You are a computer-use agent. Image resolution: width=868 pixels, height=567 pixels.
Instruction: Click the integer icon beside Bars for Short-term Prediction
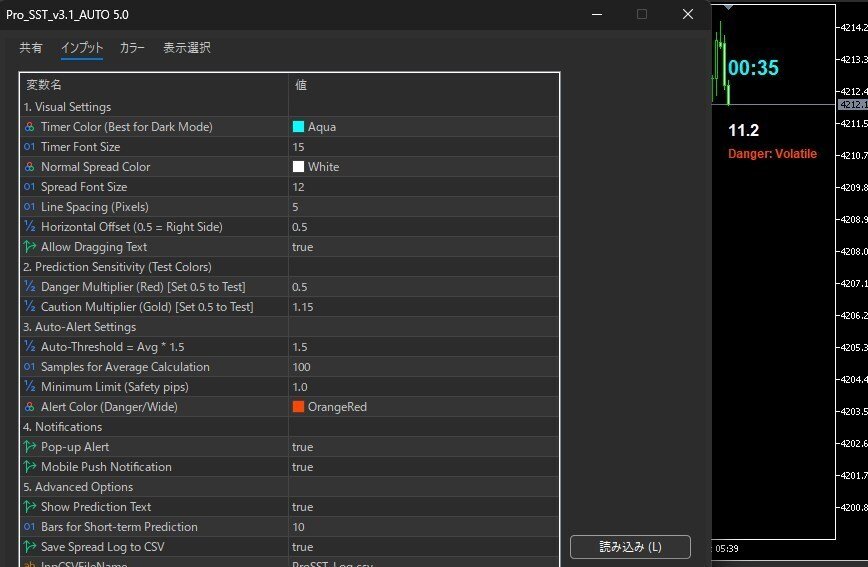pos(29,527)
